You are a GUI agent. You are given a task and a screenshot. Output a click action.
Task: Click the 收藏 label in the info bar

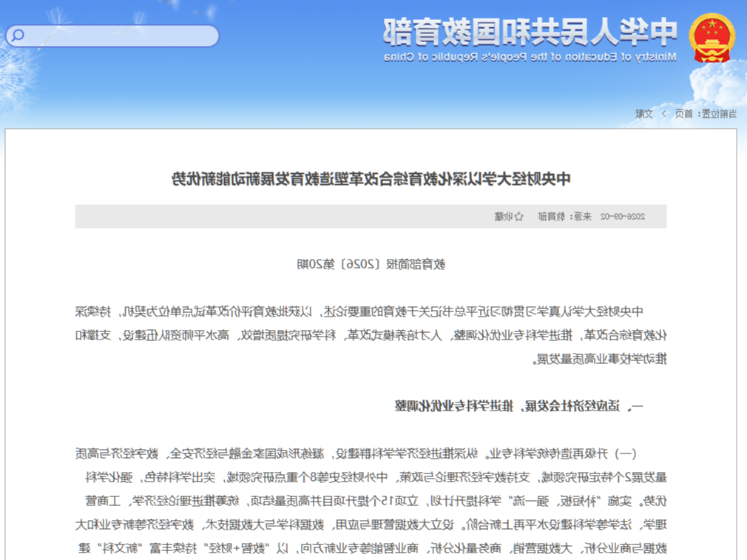pyautogui.click(x=504, y=216)
